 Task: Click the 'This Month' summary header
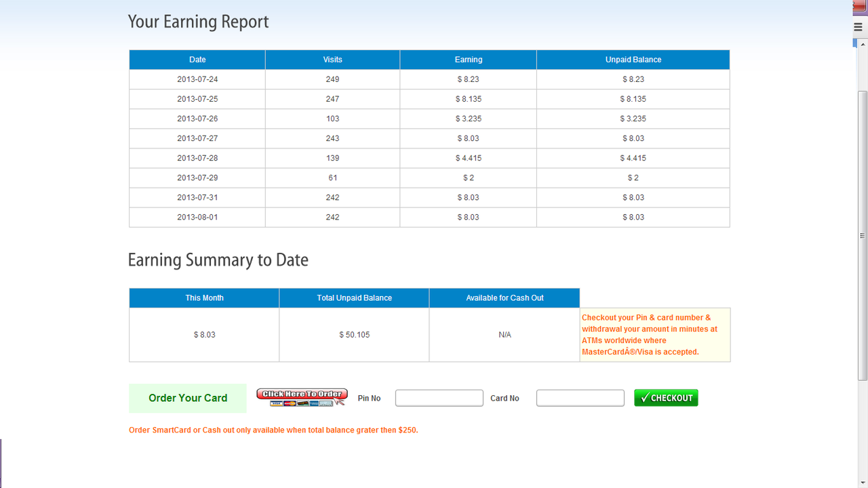click(204, 298)
